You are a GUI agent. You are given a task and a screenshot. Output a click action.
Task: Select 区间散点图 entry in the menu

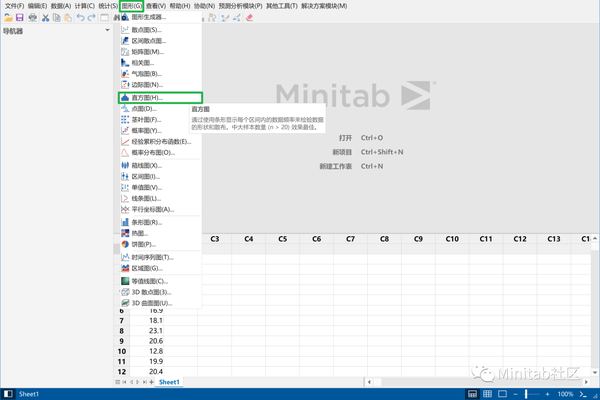(160, 41)
